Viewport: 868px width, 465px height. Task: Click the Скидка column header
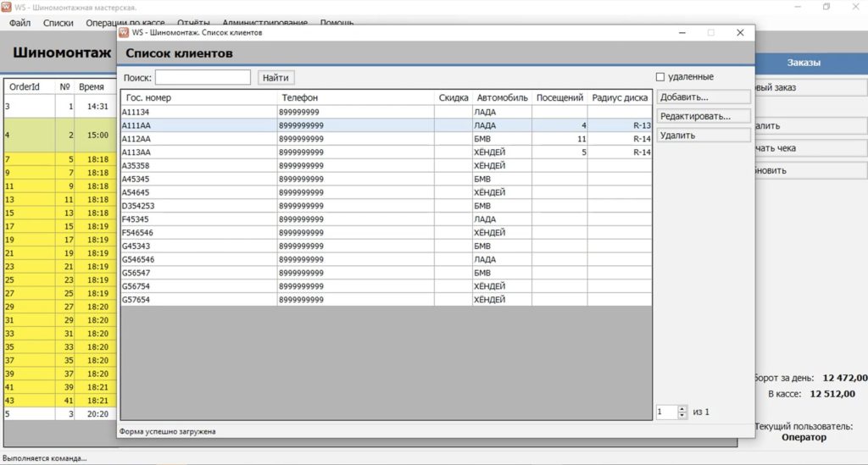(453, 98)
